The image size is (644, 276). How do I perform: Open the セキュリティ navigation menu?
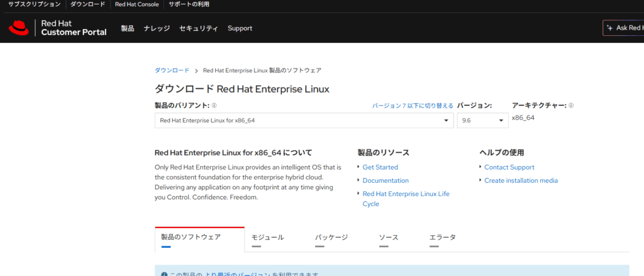(198, 28)
